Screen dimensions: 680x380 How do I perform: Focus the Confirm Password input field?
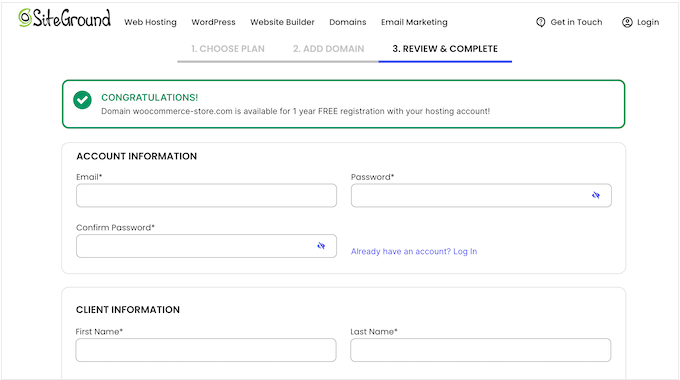click(206, 246)
